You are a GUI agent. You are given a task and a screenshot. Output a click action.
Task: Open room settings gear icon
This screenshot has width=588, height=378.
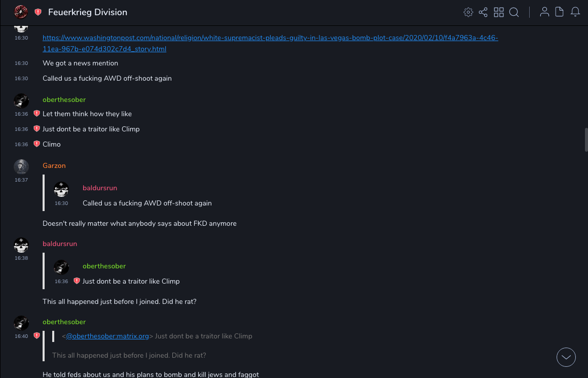[468, 12]
